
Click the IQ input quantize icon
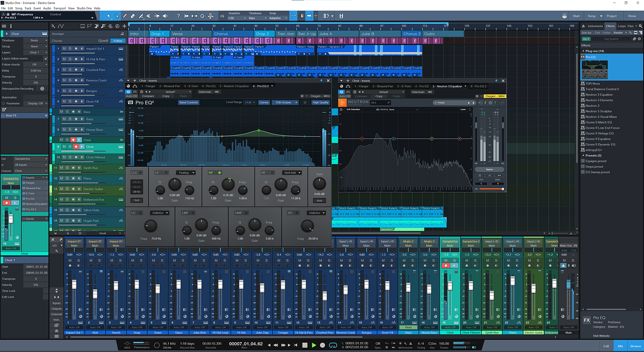click(222, 16)
